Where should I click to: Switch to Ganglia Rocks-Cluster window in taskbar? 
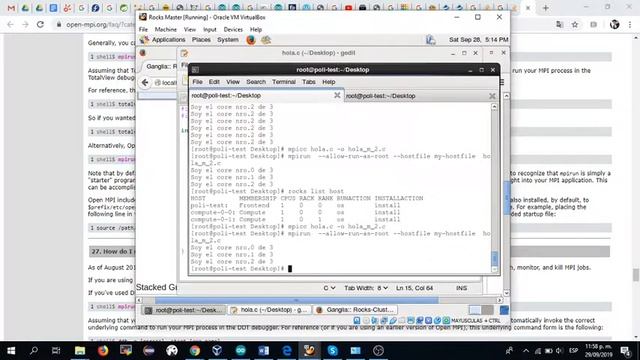click(356, 310)
